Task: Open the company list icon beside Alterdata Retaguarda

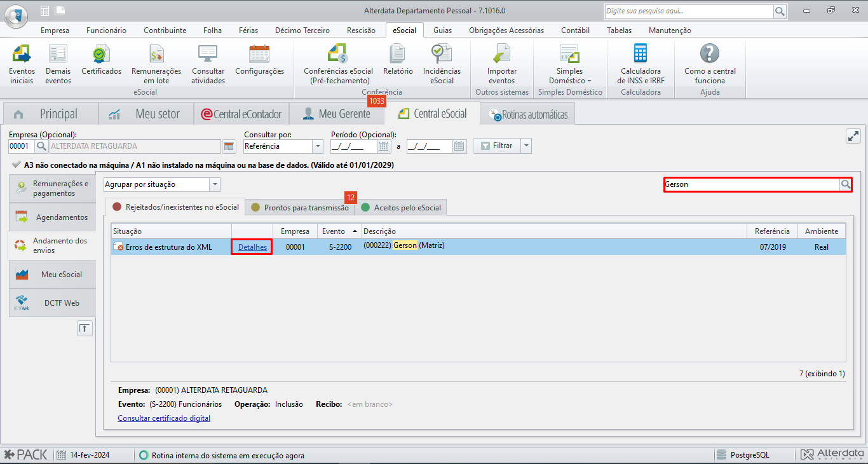Action: [x=229, y=146]
